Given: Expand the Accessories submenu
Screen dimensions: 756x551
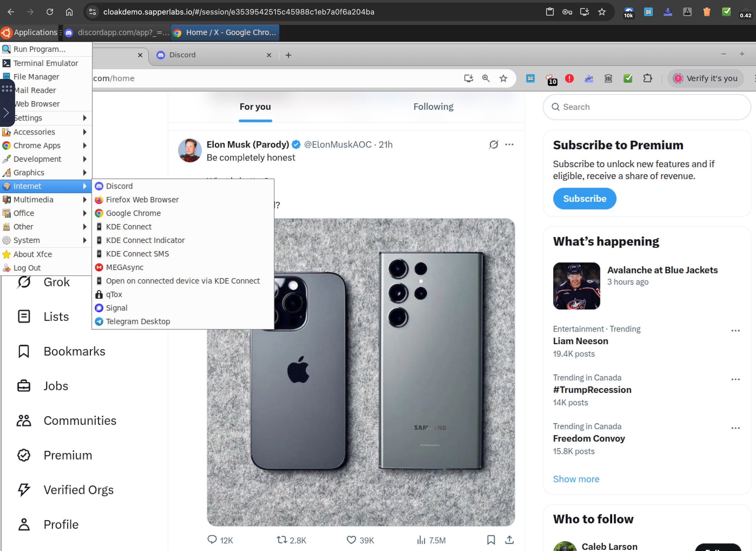Looking at the screenshot, I should [x=46, y=132].
